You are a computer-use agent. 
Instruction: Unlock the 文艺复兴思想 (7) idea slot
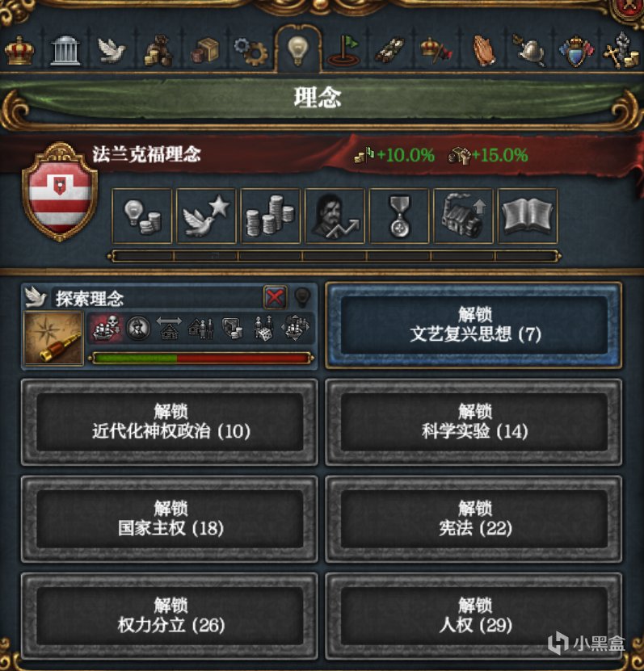click(x=474, y=325)
